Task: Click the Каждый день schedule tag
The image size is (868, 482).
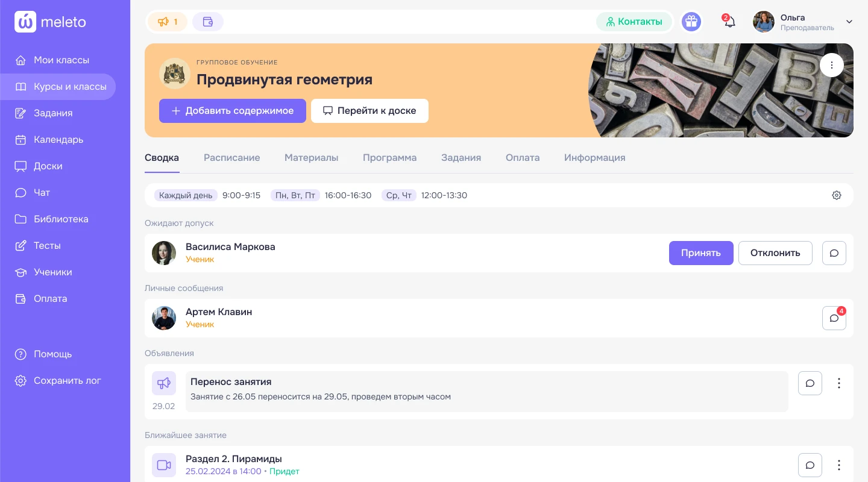Action: pyautogui.click(x=186, y=195)
